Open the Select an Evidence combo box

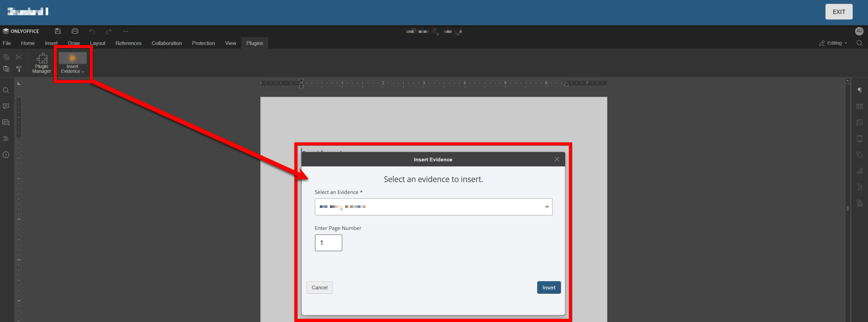tap(433, 207)
